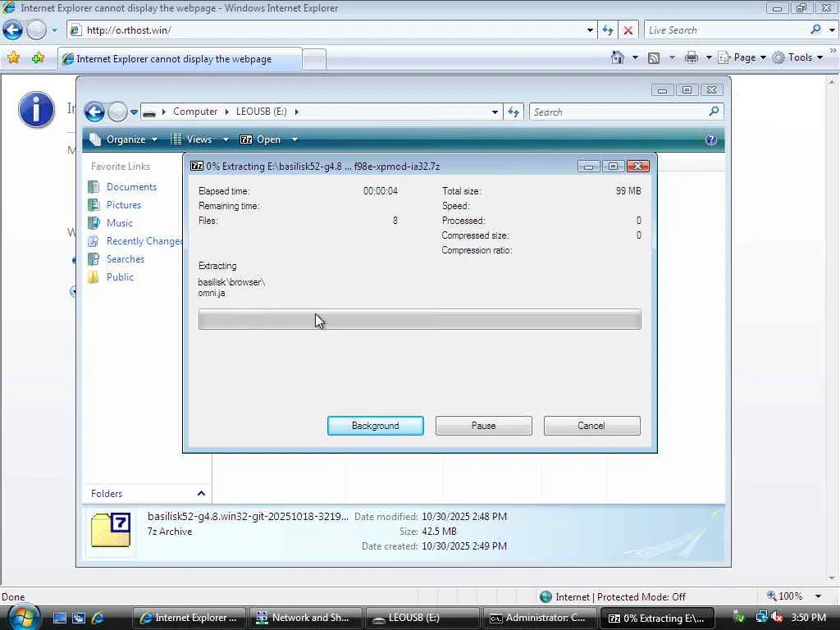
Task: Pause the extraction
Action: pyautogui.click(x=483, y=426)
